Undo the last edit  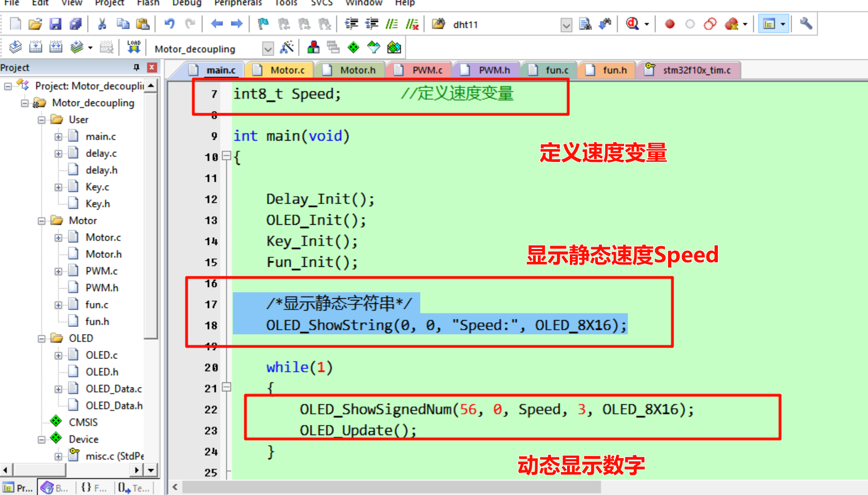point(169,24)
